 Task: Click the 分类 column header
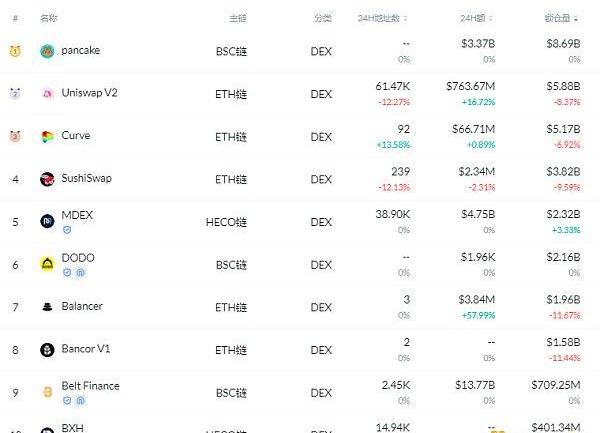(x=322, y=19)
